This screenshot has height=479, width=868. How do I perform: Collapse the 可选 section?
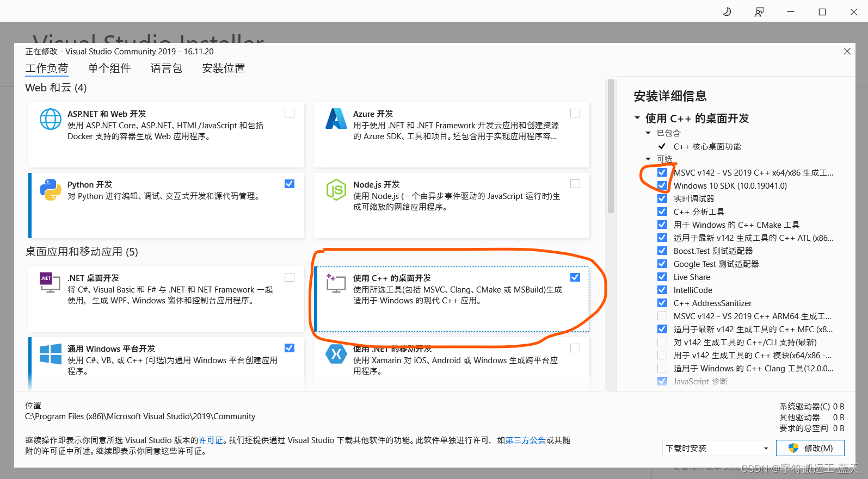648,159
